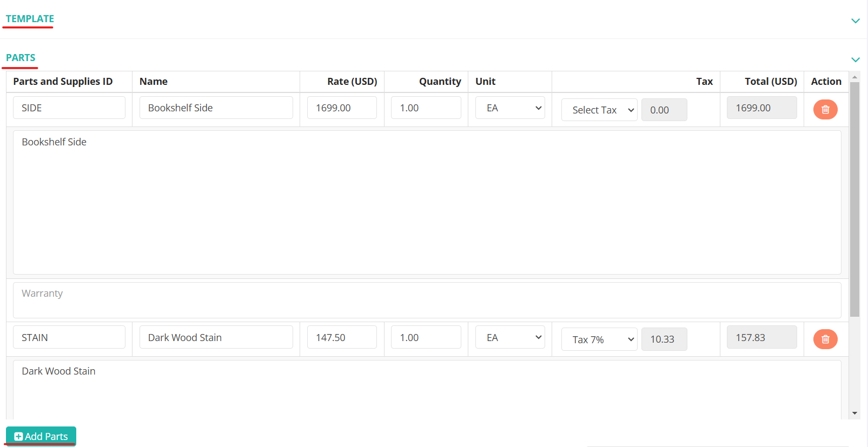Open the unit dropdown for the STAIN row
The image size is (868, 447).
tap(510, 337)
